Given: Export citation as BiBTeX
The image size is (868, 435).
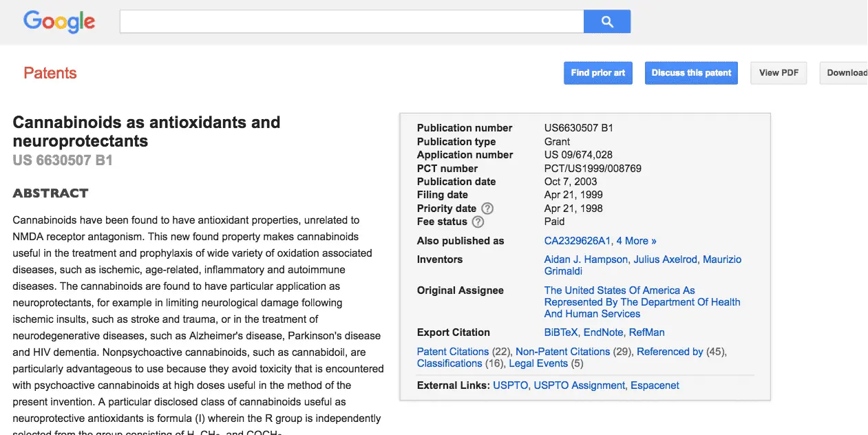Looking at the screenshot, I should click(x=561, y=332).
